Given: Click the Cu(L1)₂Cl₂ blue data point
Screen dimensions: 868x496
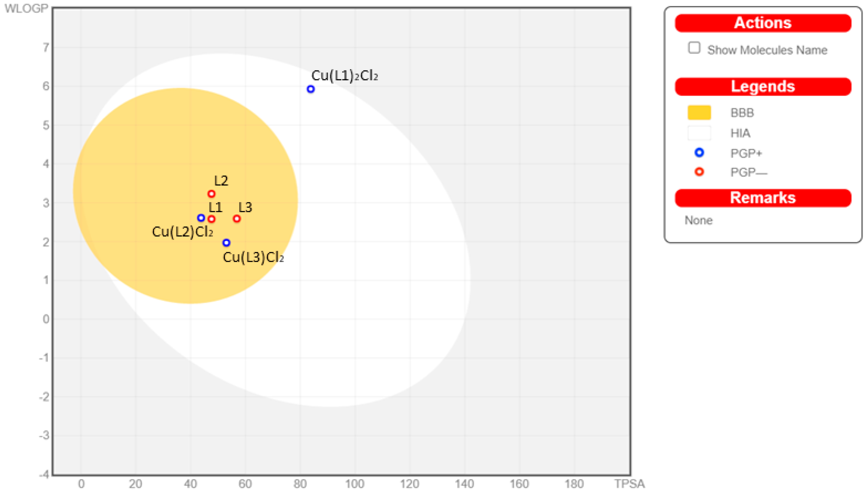Looking at the screenshot, I should [x=310, y=89].
